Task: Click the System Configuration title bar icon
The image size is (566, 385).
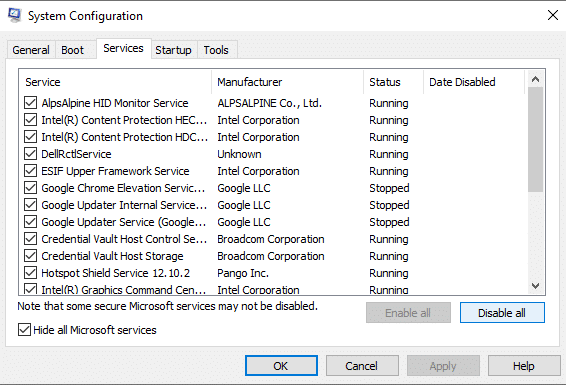Action: 14,16
